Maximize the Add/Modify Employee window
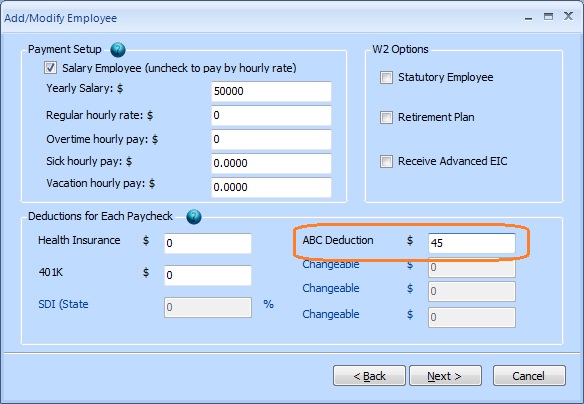Image resolution: width=584 pixels, height=404 pixels. pyautogui.click(x=548, y=16)
